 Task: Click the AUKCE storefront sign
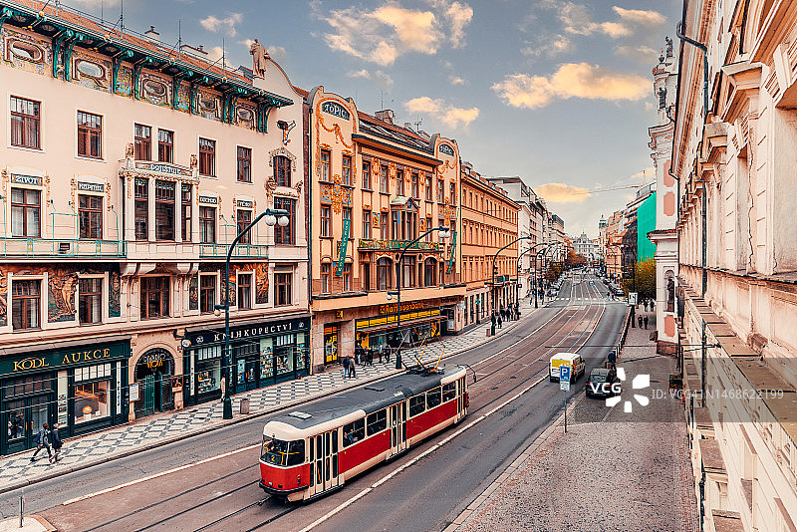click(x=86, y=356)
